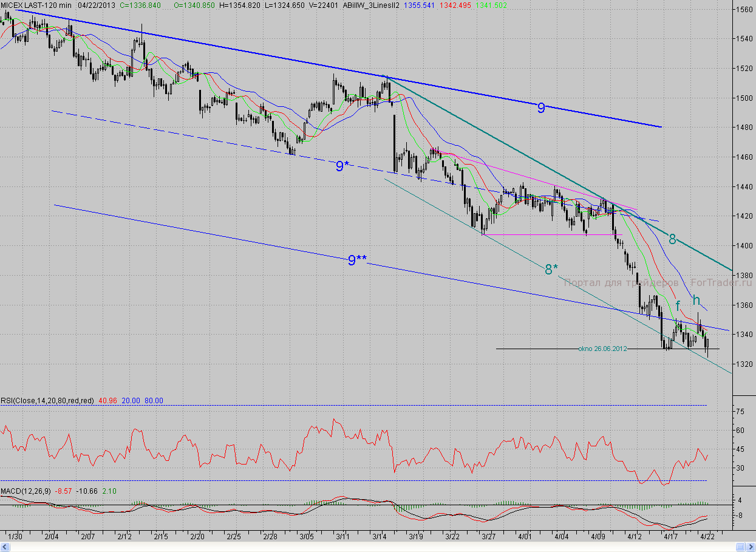This screenshot has height=552, width=756.
Task: Click the RSI value 40.96 in red
Action: tap(107, 400)
